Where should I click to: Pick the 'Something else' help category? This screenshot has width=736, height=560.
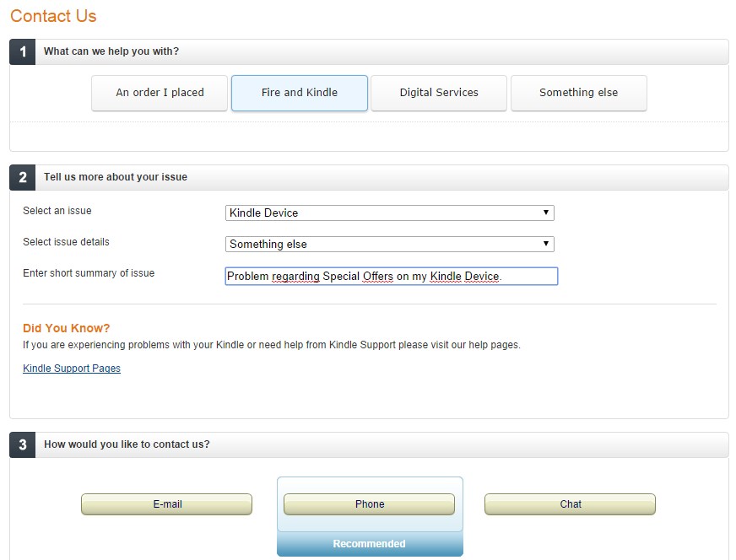579,93
